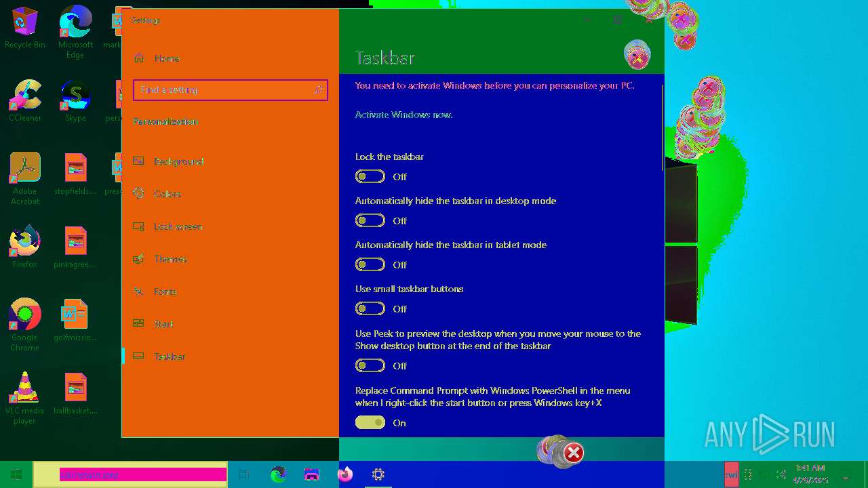
Task: Select the stopfields image file icon
Action: tap(75, 167)
